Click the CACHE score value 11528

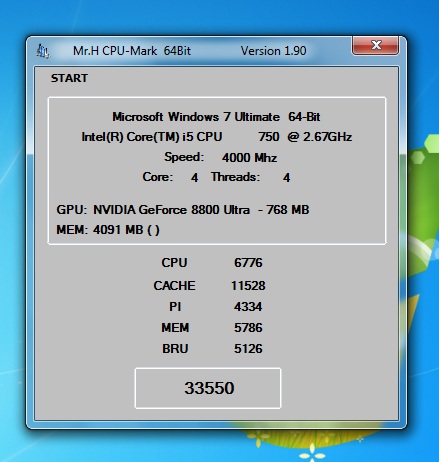pyautogui.click(x=248, y=286)
